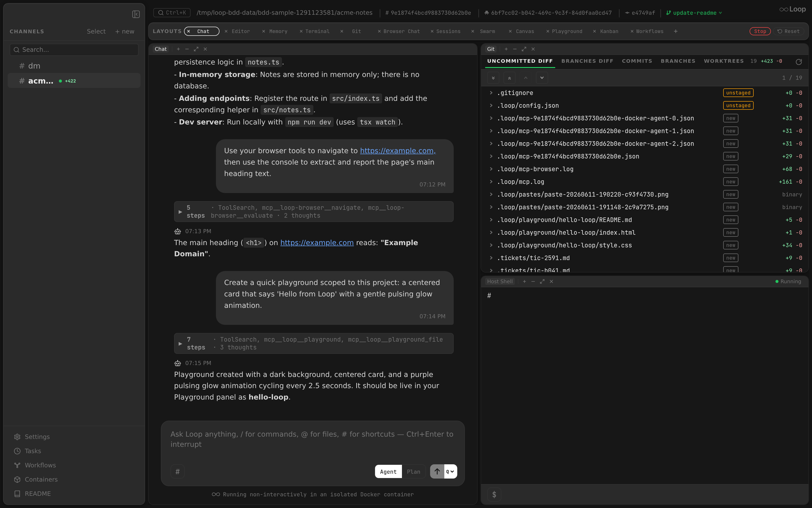Image resolution: width=812 pixels, height=508 pixels.
Task: Collapse all diff files with double-chevron up
Action: point(509,78)
